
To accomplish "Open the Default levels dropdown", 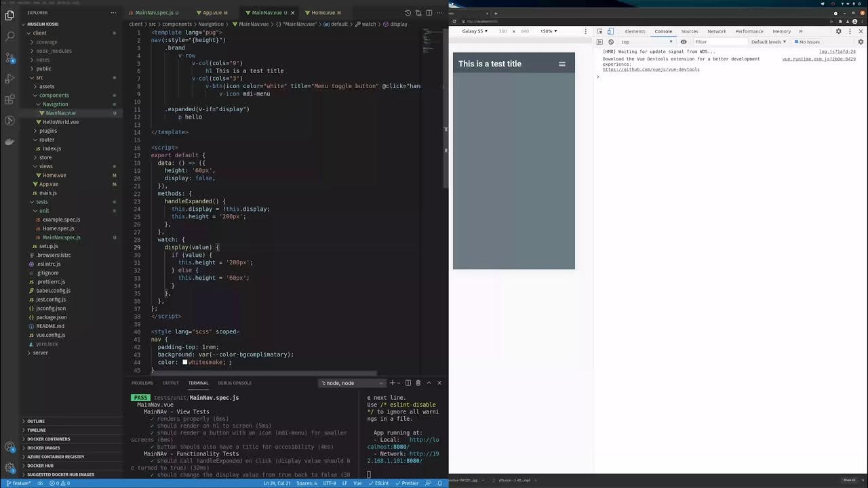I will pos(768,42).
